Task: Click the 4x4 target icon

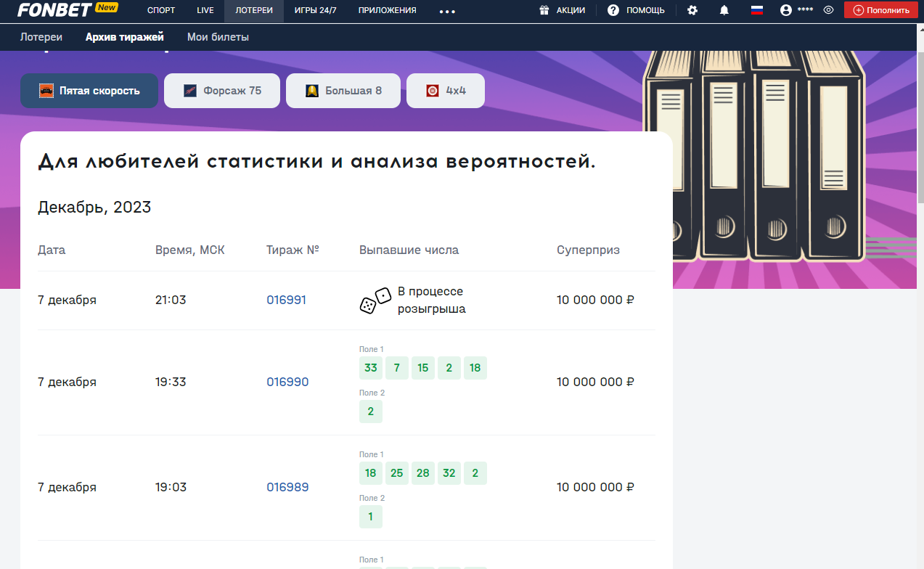Action: tap(433, 91)
